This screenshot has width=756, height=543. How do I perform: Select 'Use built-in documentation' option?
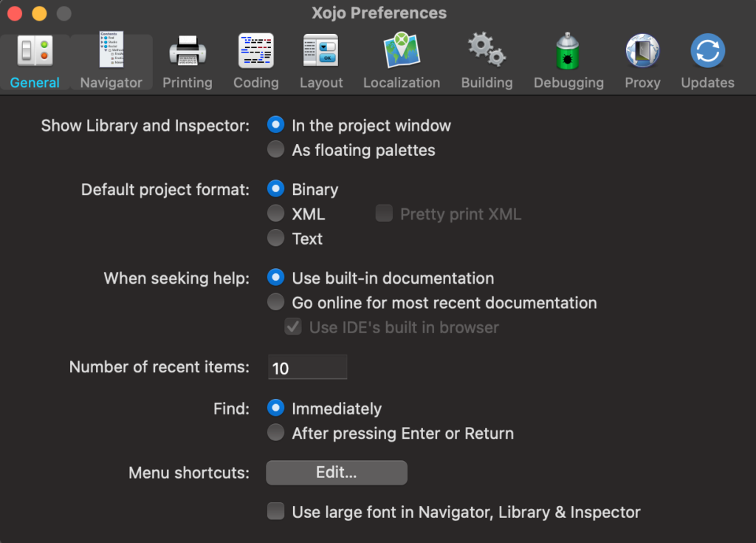pyautogui.click(x=276, y=278)
